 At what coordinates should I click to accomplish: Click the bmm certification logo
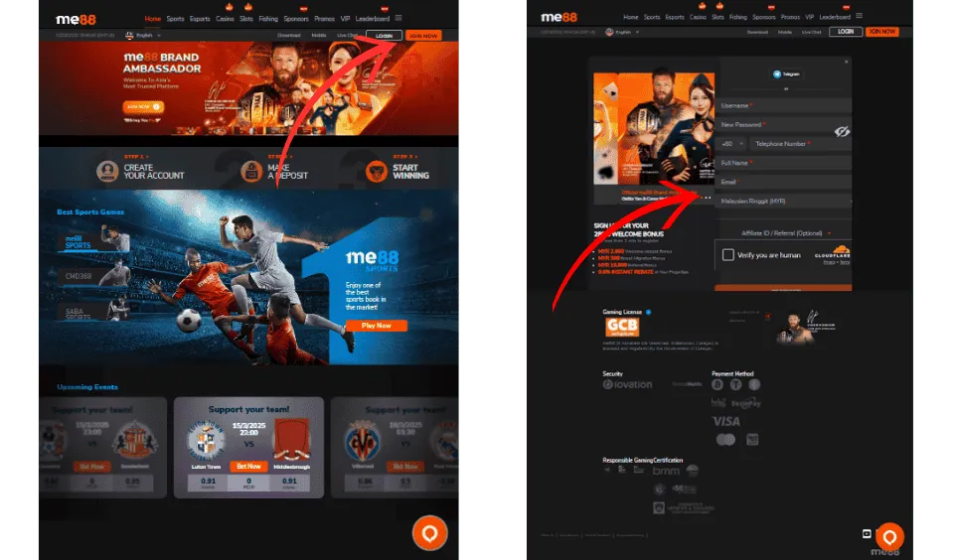[666, 471]
